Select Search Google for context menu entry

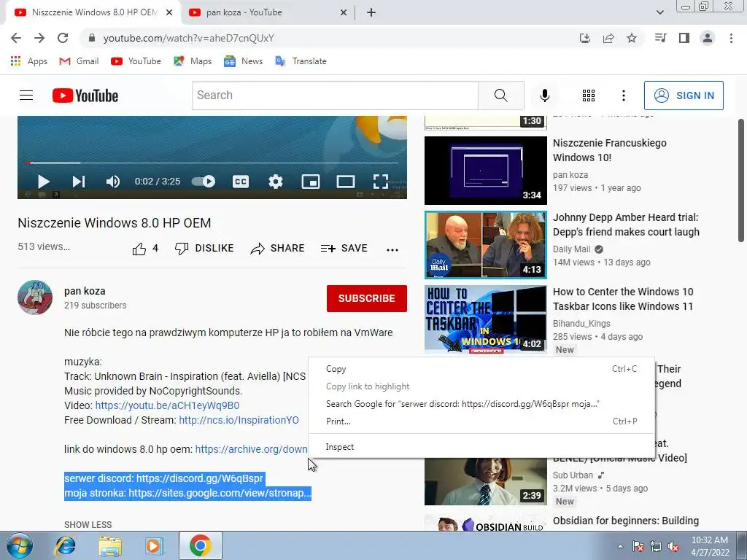[x=481, y=404]
